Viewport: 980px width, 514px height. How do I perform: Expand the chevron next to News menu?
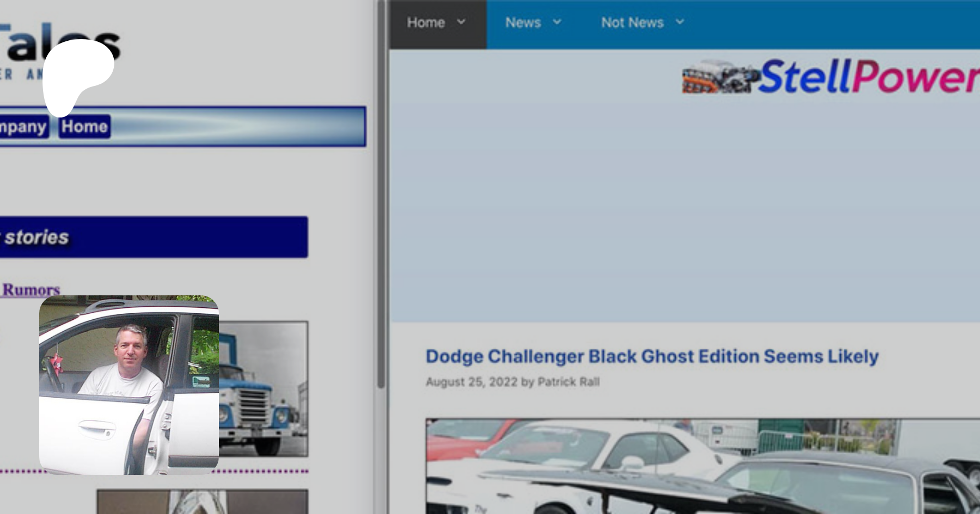(x=557, y=22)
